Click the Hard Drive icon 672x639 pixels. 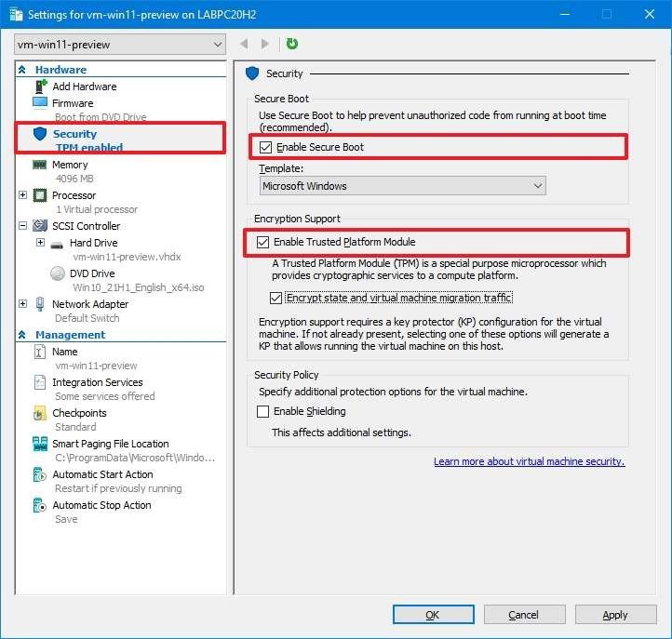tap(57, 245)
